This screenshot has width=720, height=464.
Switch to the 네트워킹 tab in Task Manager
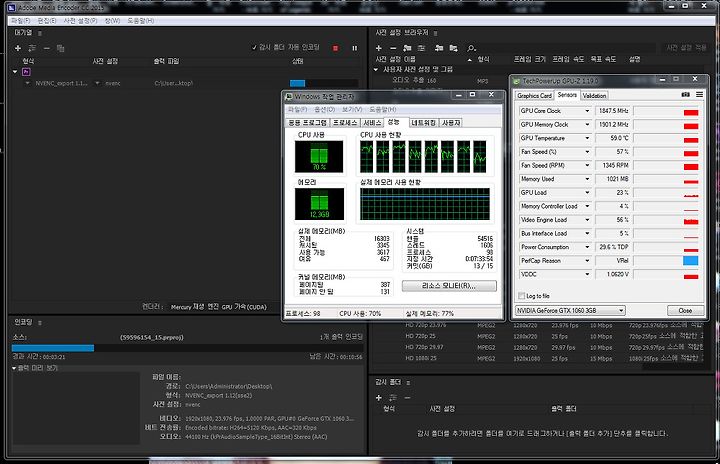(423, 123)
